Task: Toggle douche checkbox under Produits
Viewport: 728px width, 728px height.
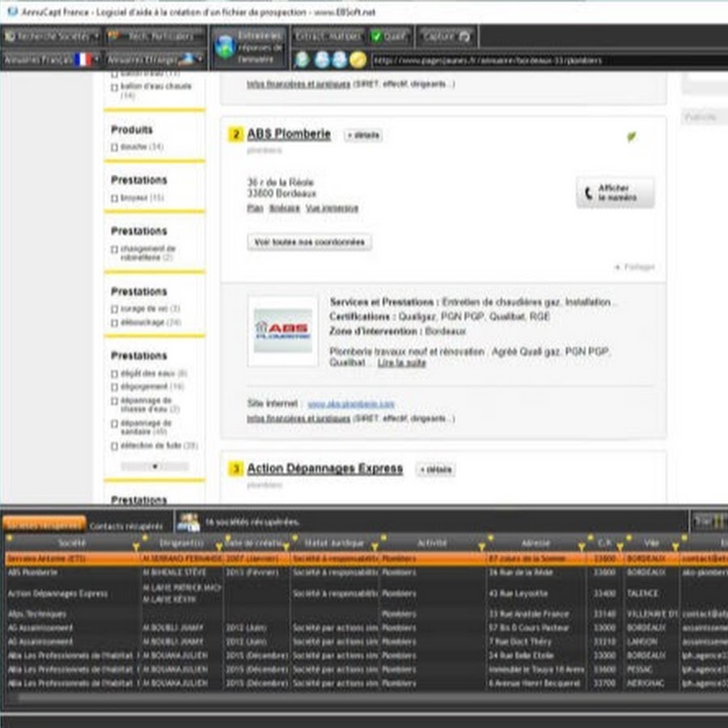Action: point(114,147)
